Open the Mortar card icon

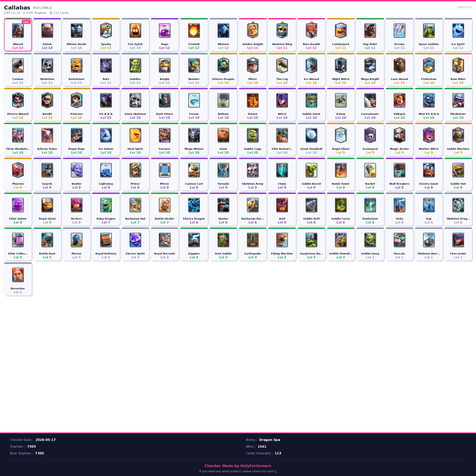76,240
